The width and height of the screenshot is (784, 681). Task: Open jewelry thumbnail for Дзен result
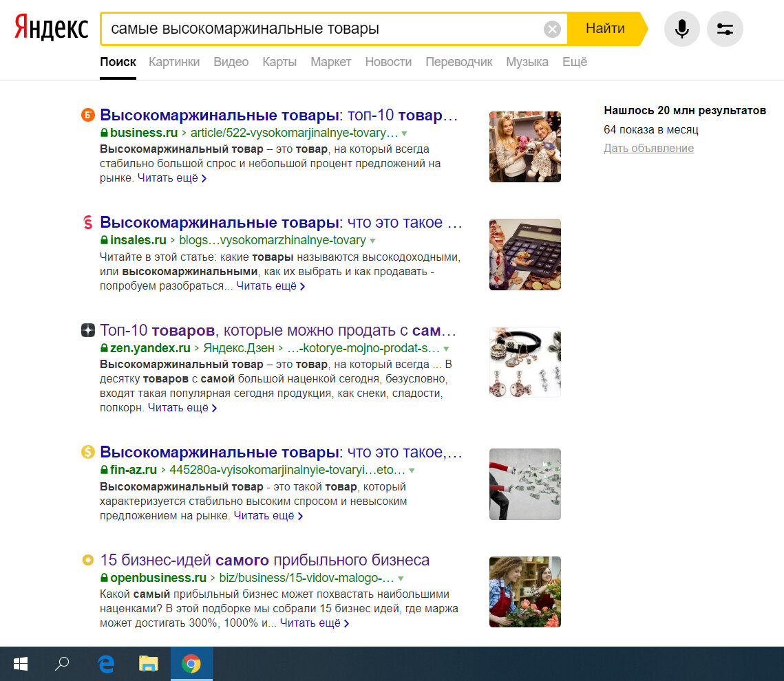coord(525,363)
